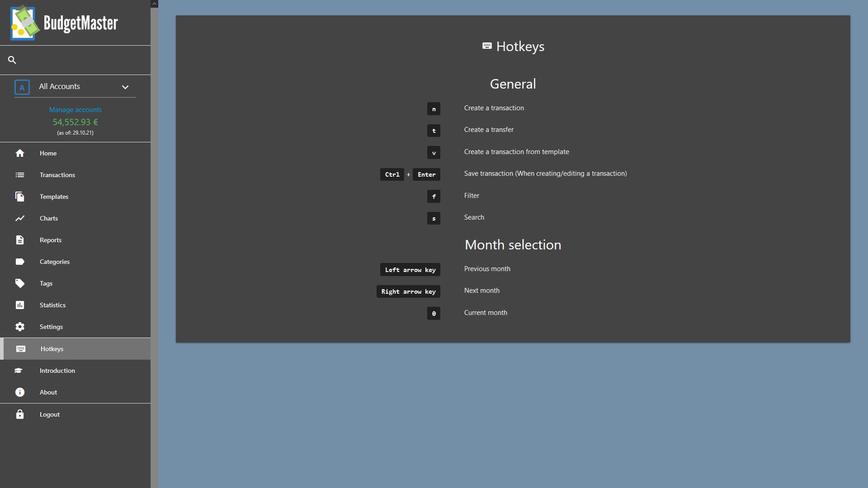Screen dimensions: 868x488
Task: Click the Left arrow key badge
Action: point(410,270)
